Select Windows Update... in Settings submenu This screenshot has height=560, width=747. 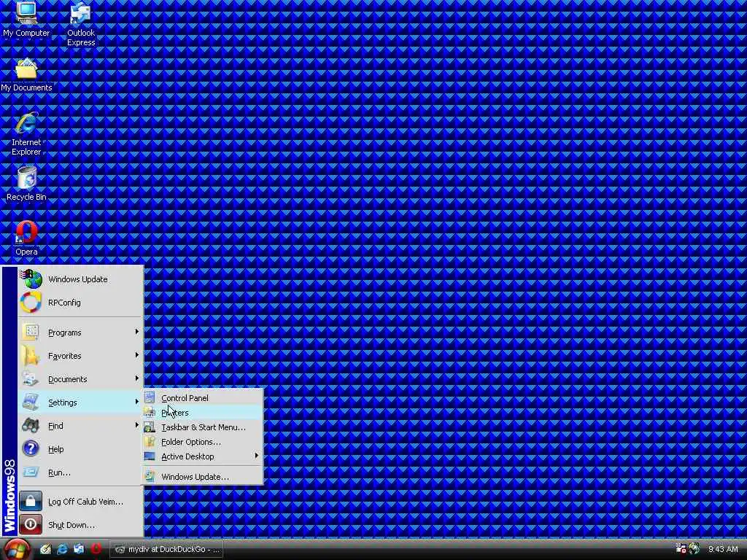tap(203, 477)
